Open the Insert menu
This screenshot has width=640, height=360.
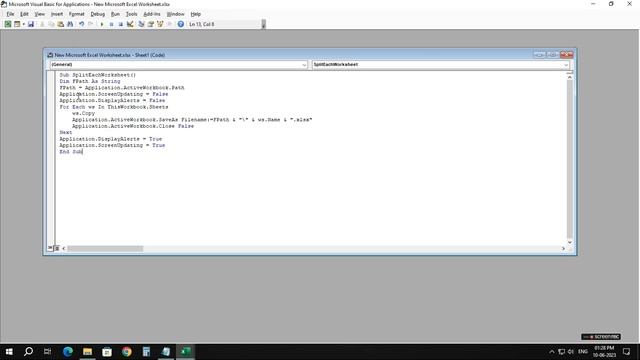(x=57, y=14)
